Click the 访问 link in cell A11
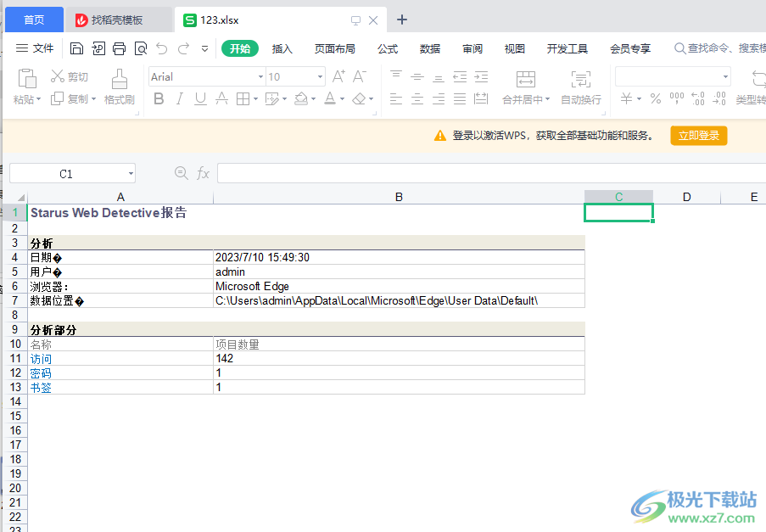Screen dimensions: 766x532 (41, 359)
